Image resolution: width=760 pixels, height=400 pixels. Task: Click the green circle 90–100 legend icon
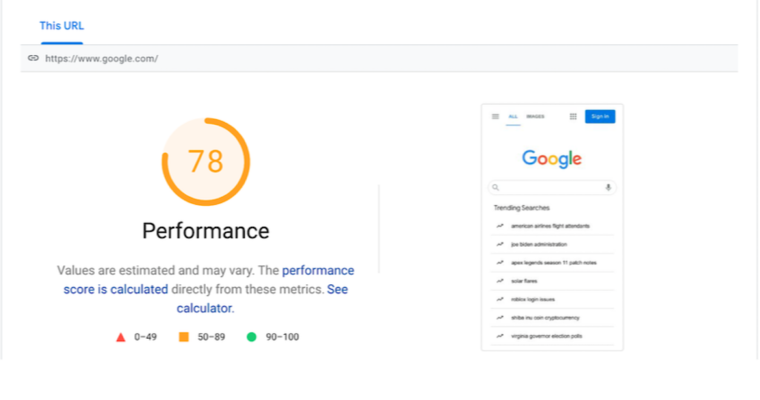[252, 337]
